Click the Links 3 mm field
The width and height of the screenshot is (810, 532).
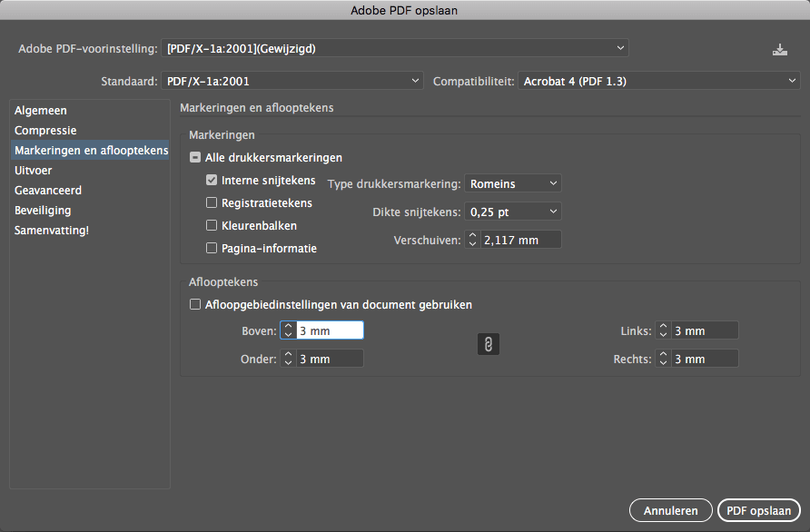(705, 330)
